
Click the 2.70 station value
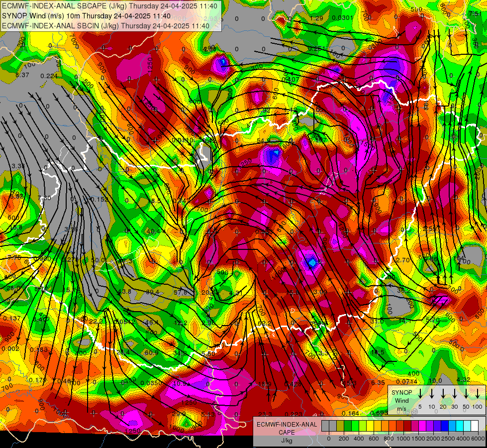403,260
